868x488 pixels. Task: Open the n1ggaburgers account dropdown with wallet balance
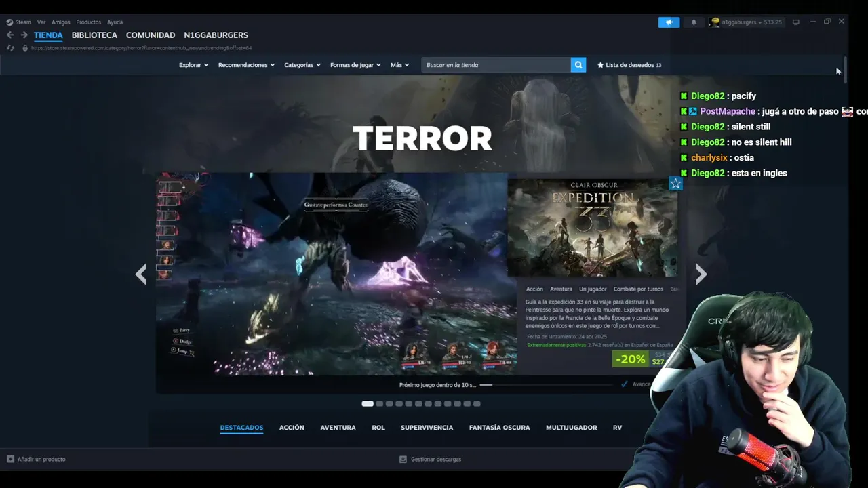[x=752, y=22]
